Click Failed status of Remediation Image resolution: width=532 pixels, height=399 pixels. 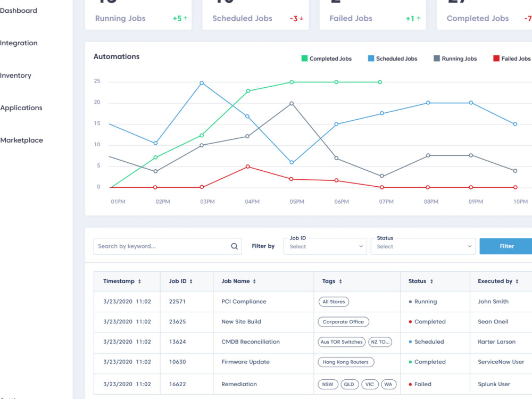click(x=420, y=385)
